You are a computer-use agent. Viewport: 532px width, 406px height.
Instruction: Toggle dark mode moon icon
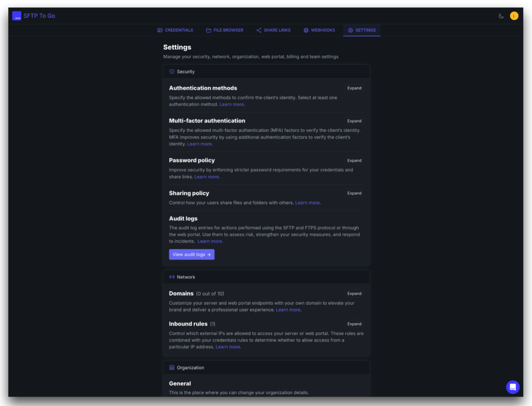[501, 16]
